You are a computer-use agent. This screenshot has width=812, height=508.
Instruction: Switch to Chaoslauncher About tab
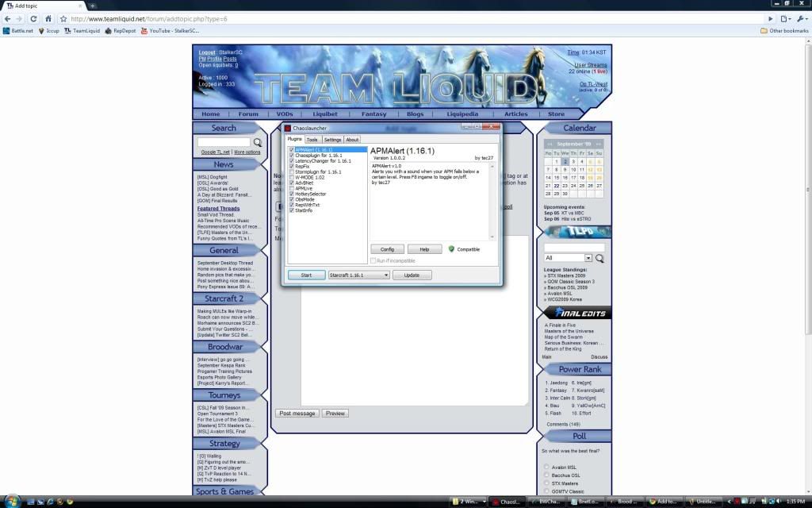pyautogui.click(x=352, y=140)
